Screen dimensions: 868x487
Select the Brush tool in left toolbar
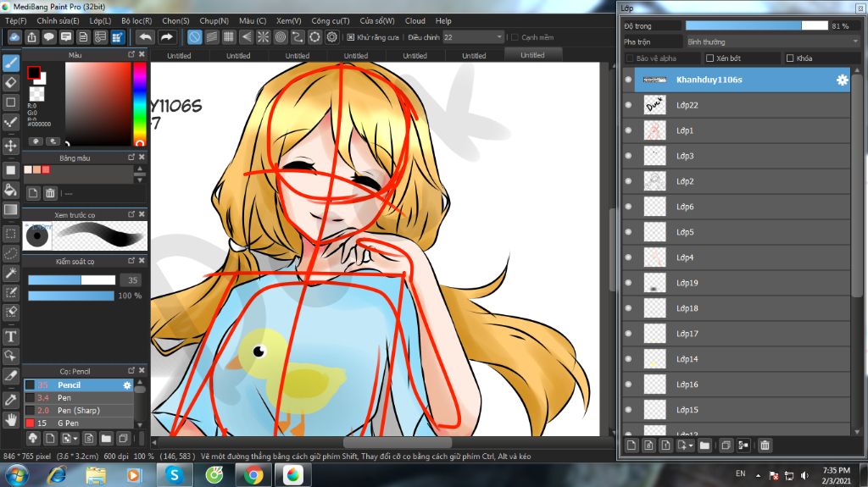10,63
